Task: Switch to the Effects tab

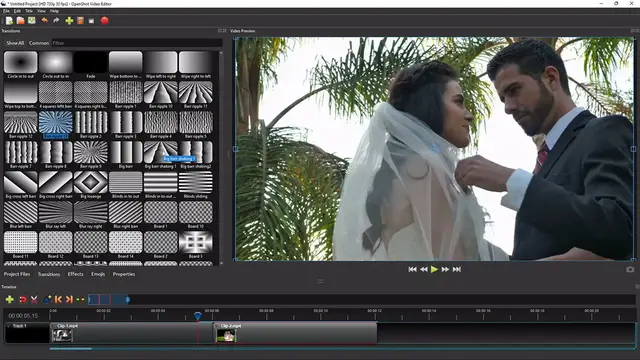Action: 76,274
